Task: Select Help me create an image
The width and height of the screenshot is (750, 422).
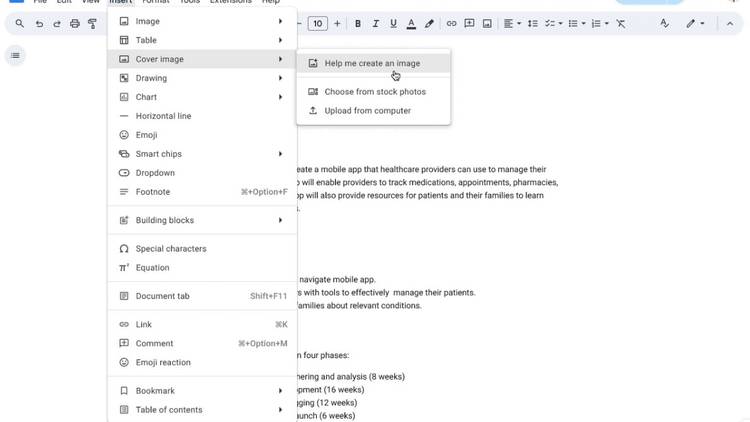Action: tap(372, 63)
